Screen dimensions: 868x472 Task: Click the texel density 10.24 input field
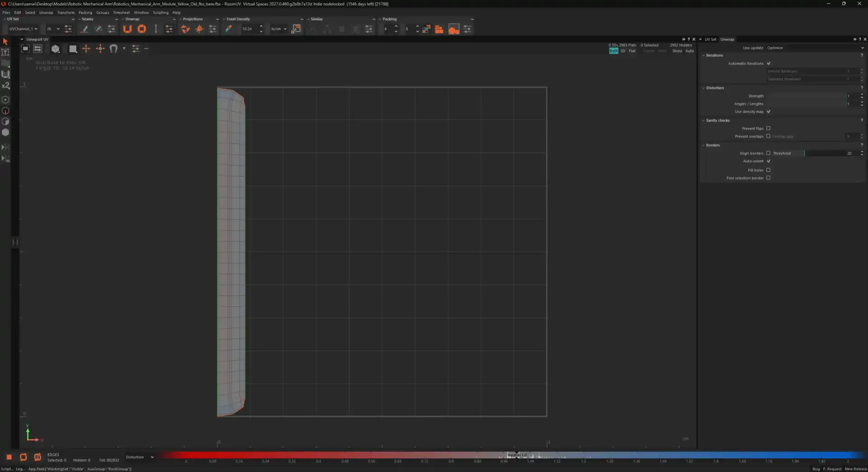[249, 29]
